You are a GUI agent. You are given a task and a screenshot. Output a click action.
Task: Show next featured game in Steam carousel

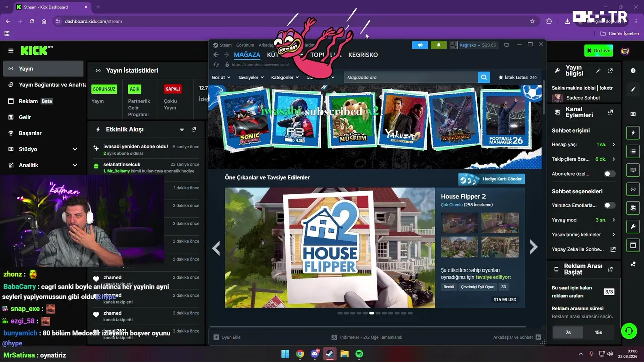(x=534, y=247)
